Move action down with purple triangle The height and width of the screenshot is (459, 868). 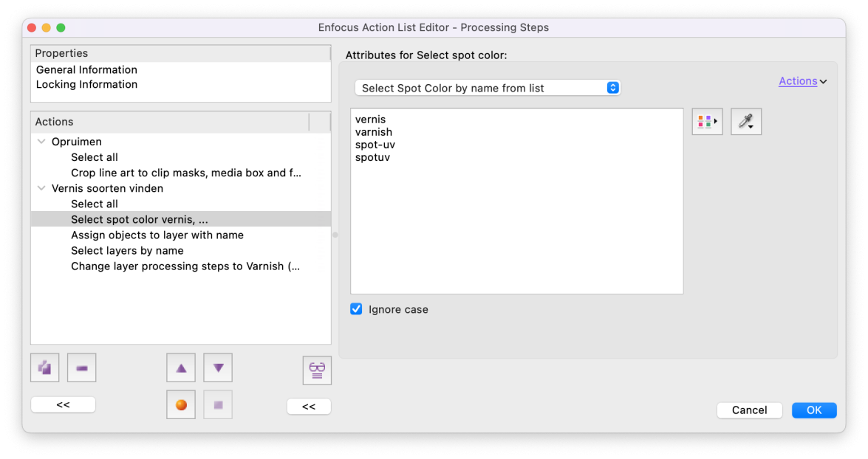(x=217, y=367)
